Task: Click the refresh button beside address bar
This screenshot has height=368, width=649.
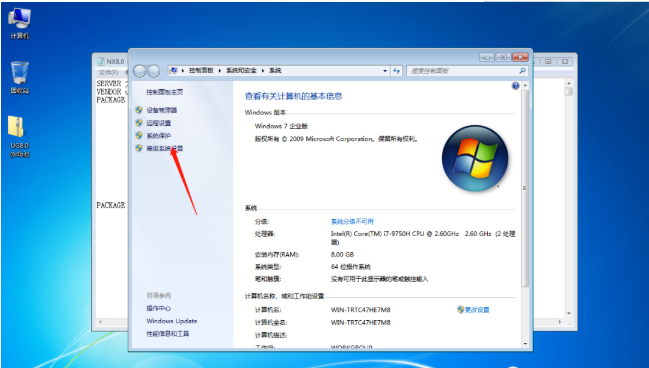Action: point(397,71)
